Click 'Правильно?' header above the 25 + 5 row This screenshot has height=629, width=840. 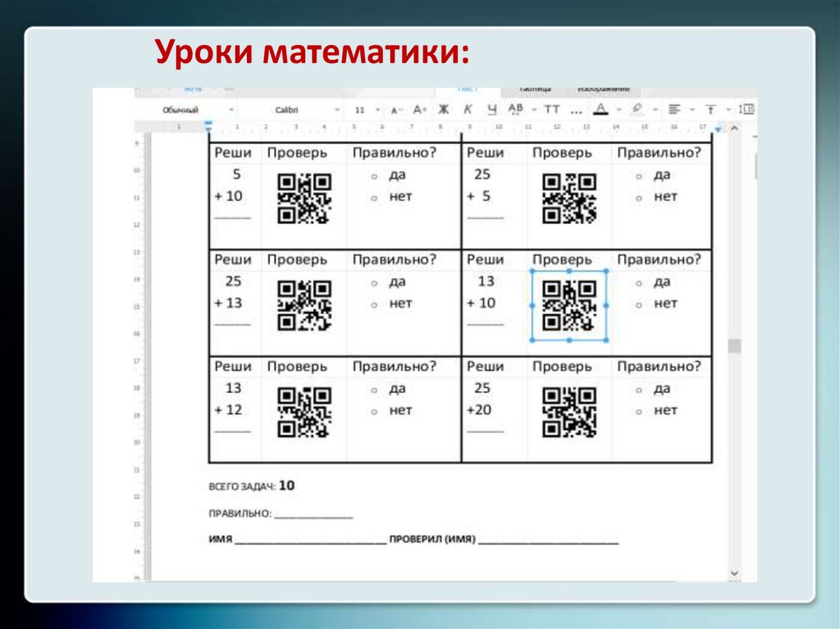pyautogui.click(x=659, y=153)
